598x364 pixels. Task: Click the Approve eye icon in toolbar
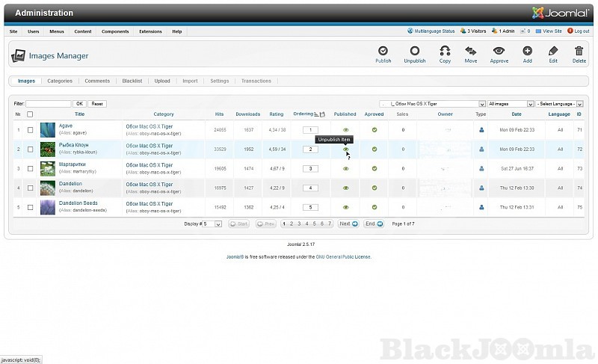click(499, 51)
